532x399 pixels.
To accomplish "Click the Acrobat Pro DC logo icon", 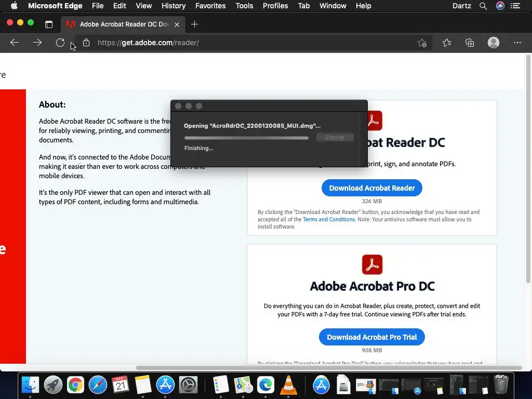I will point(372,264).
